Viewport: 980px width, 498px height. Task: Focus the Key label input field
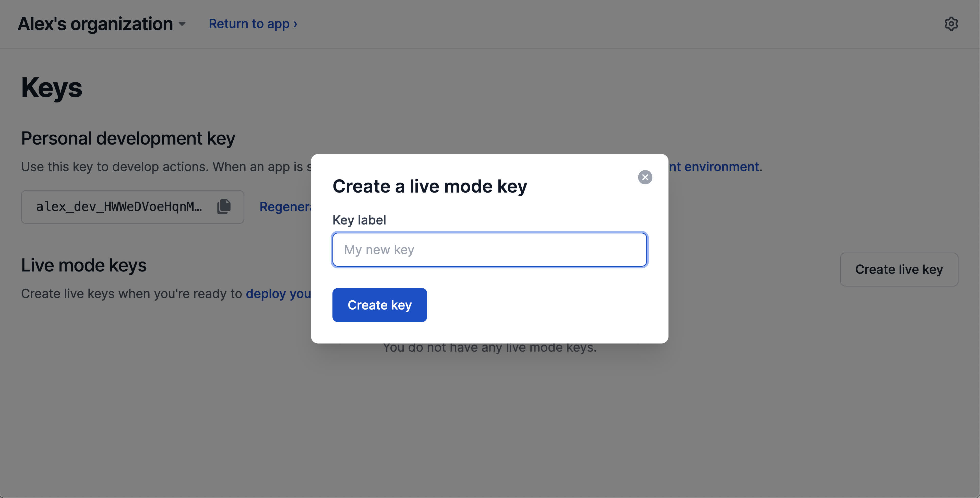[489, 250]
